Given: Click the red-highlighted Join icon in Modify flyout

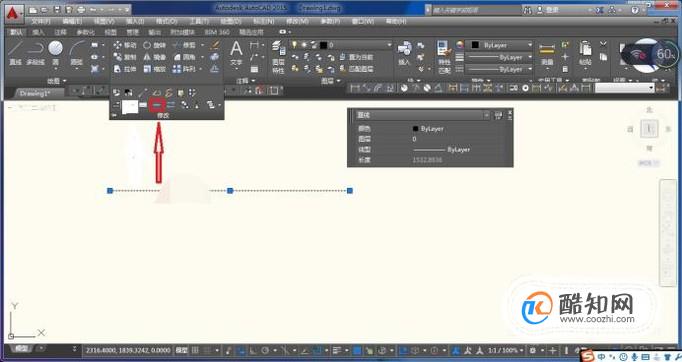Looking at the screenshot, I should tap(157, 104).
